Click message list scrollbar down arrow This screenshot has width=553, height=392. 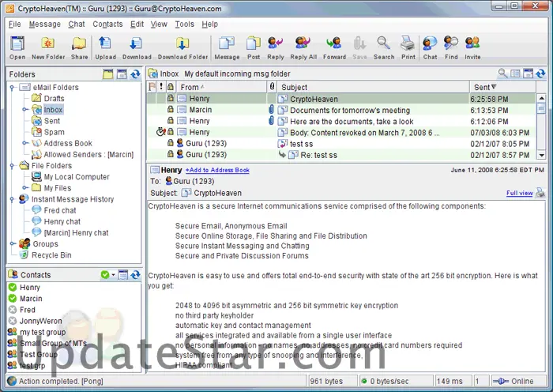(x=541, y=155)
